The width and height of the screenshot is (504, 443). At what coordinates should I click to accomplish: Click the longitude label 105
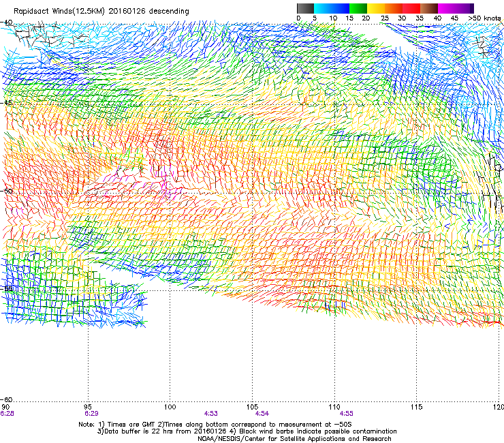pyautogui.click(x=252, y=407)
